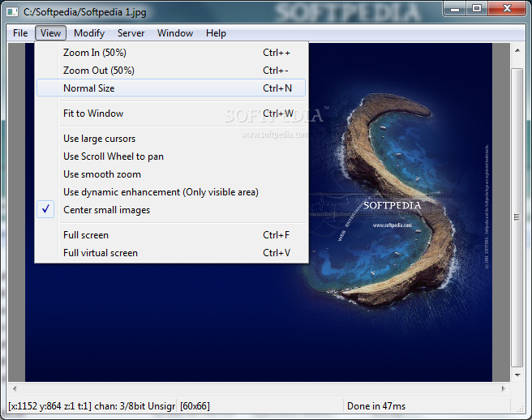Click the island image in viewer
532x420 pixels.
[392, 204]
